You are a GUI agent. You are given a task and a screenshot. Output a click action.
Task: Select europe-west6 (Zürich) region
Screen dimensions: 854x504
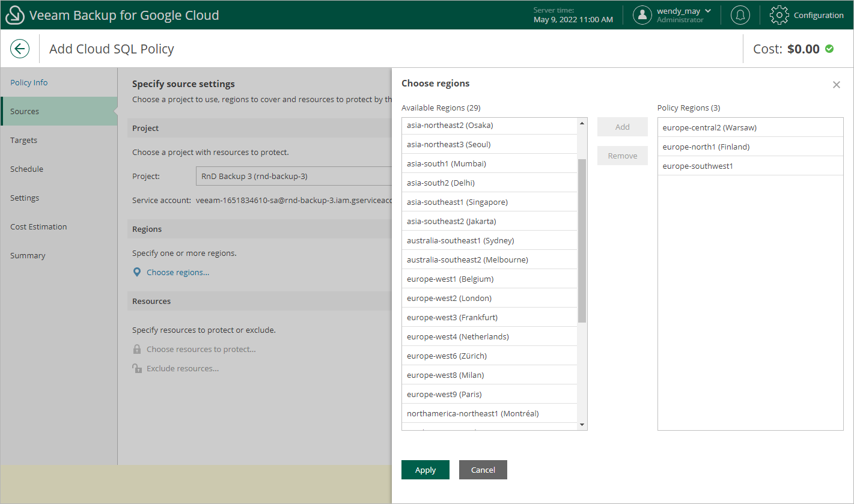489,356
